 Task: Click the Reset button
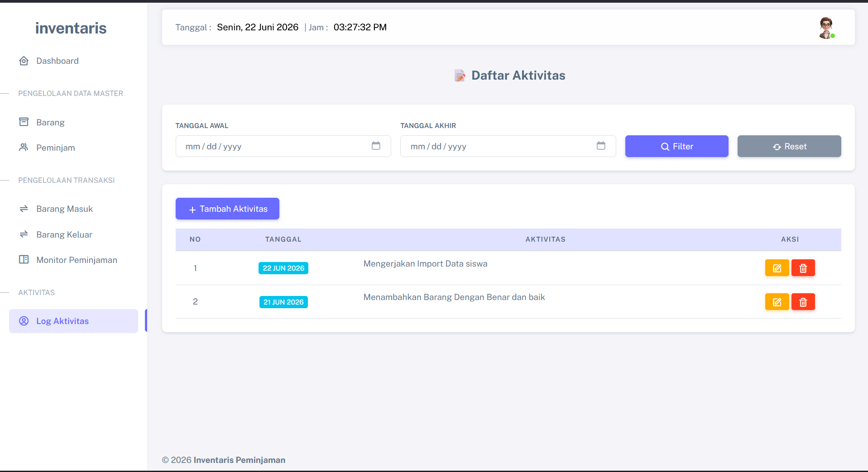pos(789,146)
